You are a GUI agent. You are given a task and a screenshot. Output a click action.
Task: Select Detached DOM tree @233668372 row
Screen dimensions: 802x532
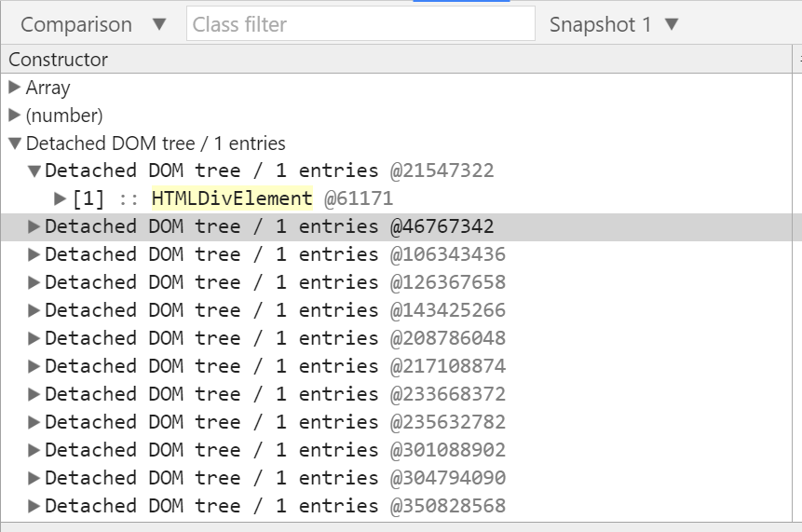click(x=397, y=394)
